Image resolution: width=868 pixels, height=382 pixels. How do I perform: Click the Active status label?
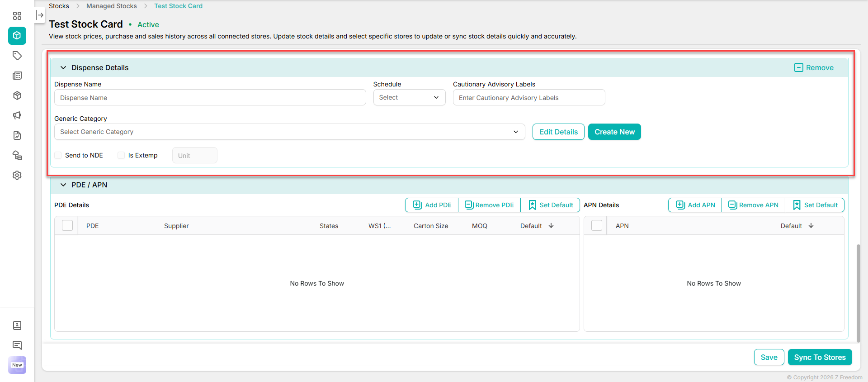[148, 24]
